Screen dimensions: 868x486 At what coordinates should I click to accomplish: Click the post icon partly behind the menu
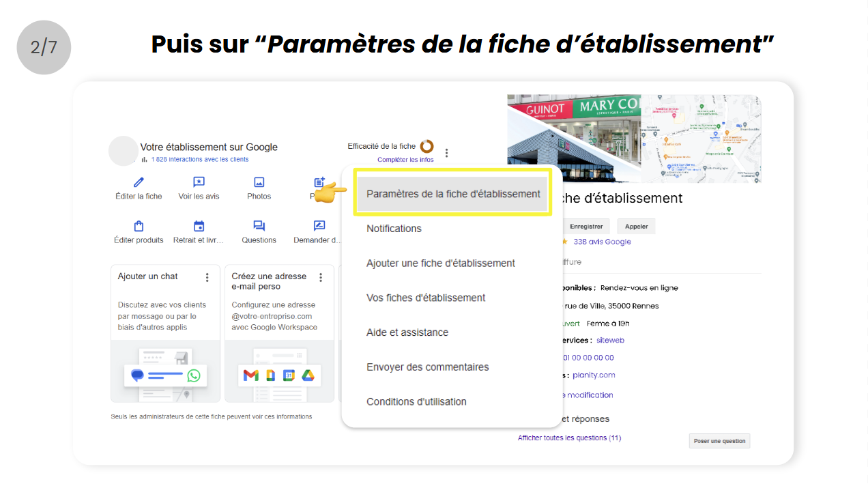319,182
